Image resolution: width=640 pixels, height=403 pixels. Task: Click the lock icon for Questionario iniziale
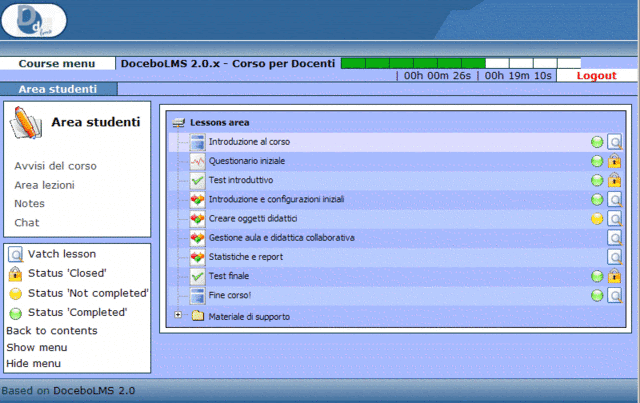click(615, 161)
